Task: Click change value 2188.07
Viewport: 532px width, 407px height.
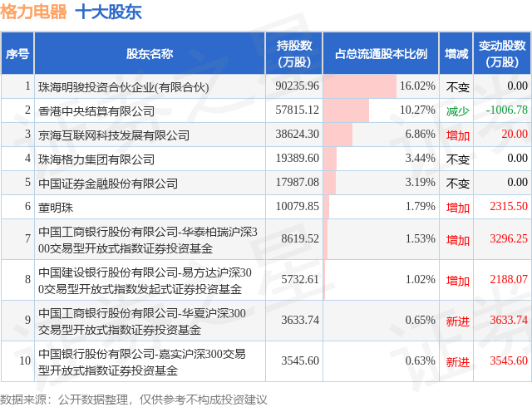Action: tap(509, 279)
